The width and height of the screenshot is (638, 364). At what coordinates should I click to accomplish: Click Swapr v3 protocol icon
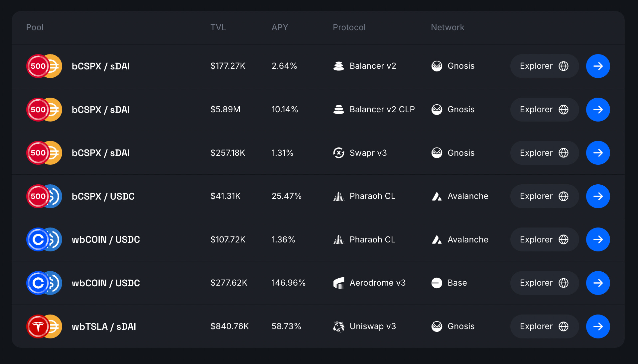[x=338, y=153]
